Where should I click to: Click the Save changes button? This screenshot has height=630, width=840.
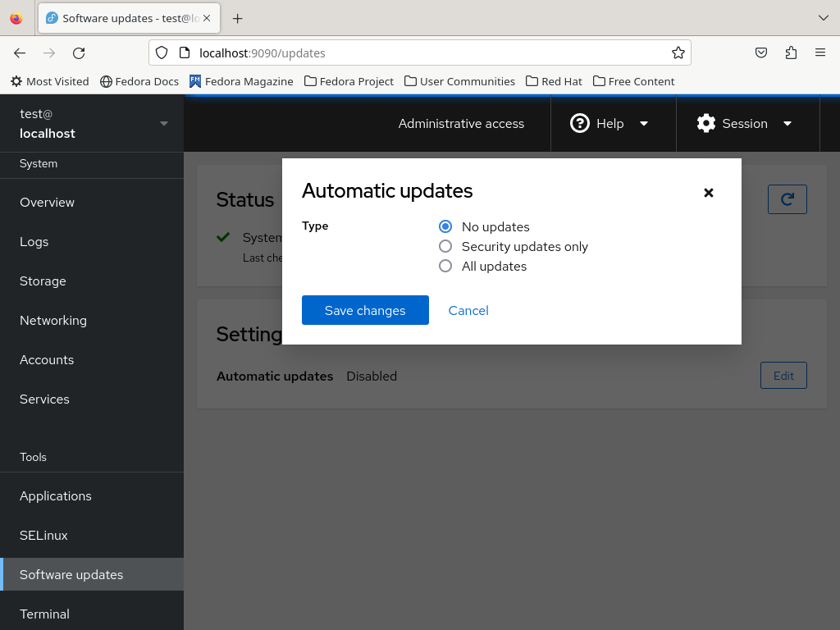(x=365, y=310)
